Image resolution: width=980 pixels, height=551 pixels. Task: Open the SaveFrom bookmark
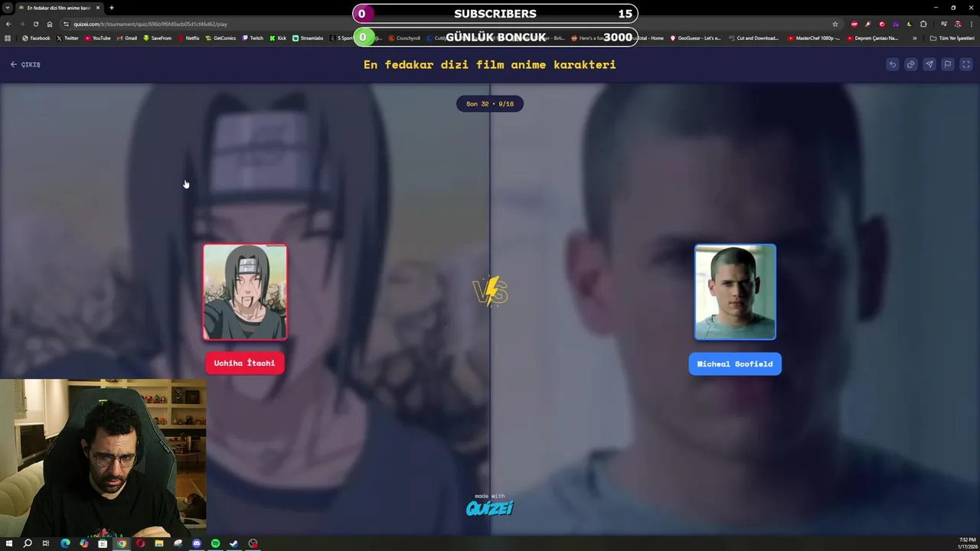click(158, 38)
